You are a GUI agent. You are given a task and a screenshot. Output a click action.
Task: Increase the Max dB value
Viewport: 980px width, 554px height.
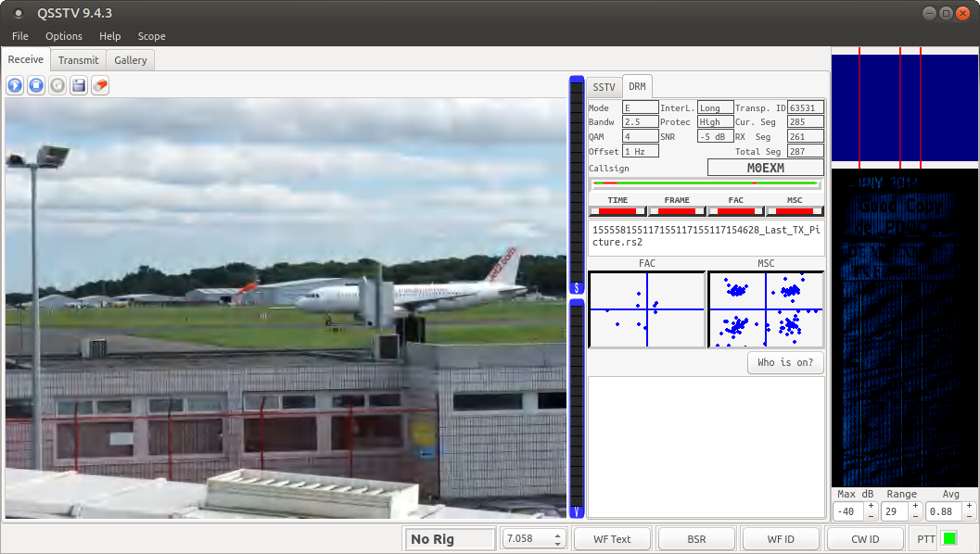click(x=871, y=506)
